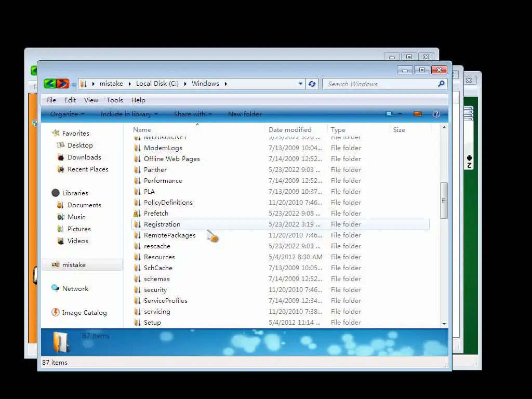Click the blue help question mark icon
Screen dimensions: 532x399
click(436, 114)
